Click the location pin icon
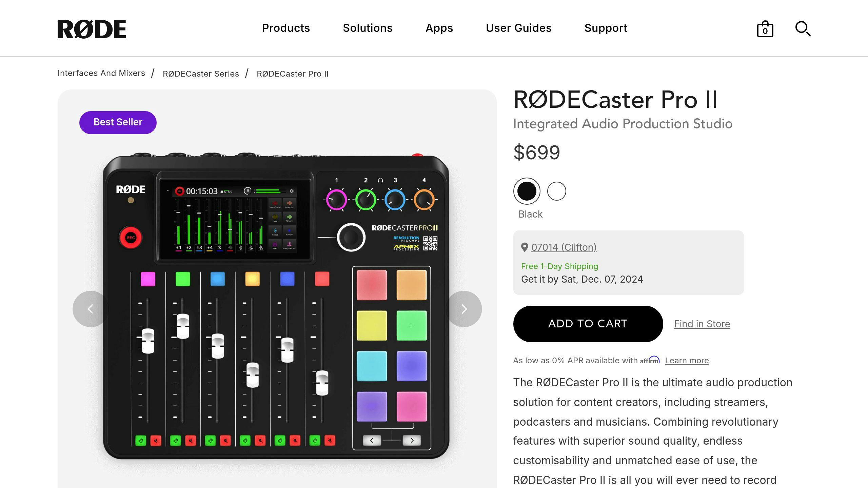The width and height of the screenshot is (868, 488). pos(524,247)
